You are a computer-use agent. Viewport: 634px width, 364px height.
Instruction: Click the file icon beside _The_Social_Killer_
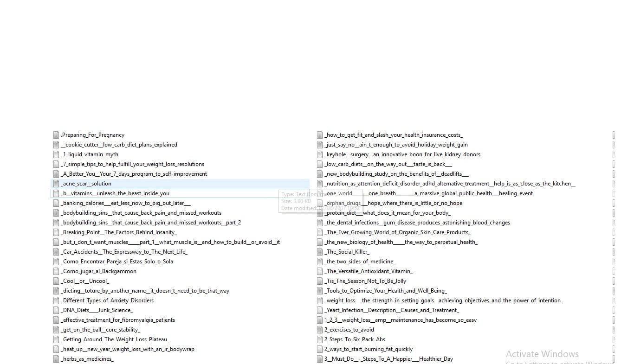320,252
